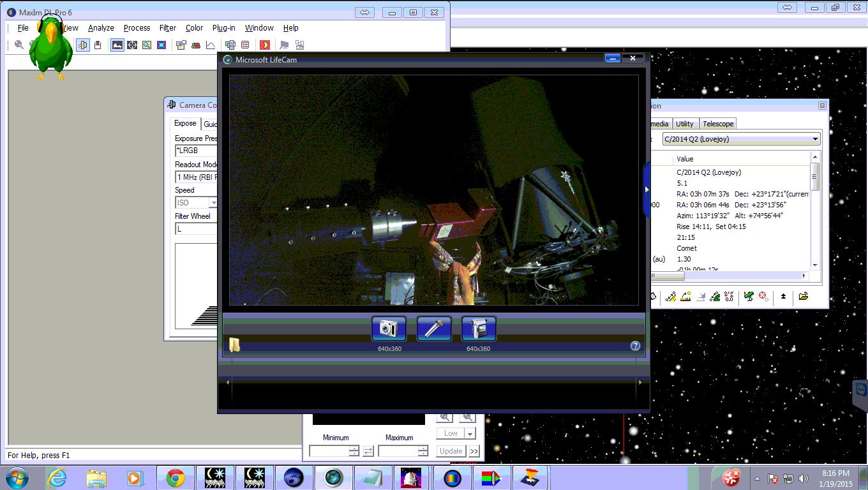This screenshot has width=868, height=490.
Task: Open the Process menu
Action: tap(137, 28)
